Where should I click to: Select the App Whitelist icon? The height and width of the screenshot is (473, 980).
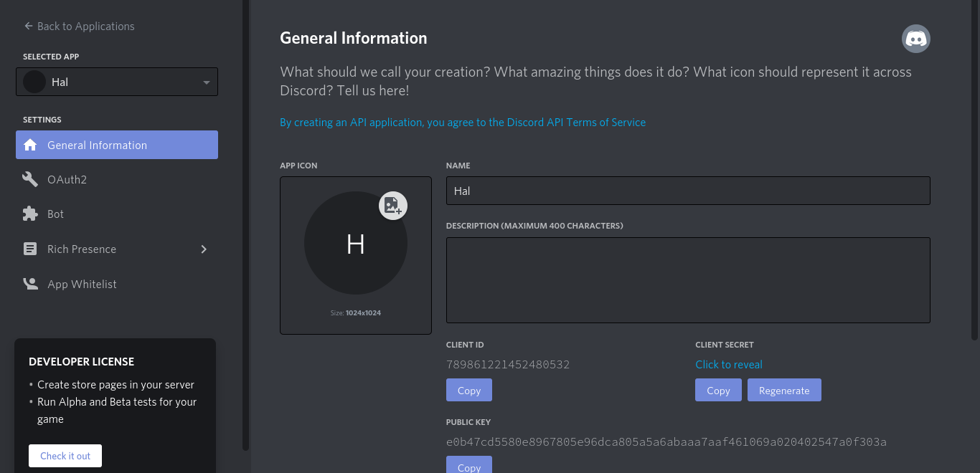tap(29, 284)
